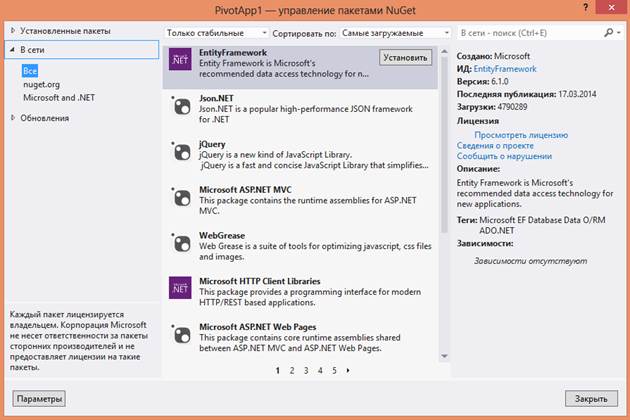
Task: Click the WebGrease package icon
Action: coord(181,244)
